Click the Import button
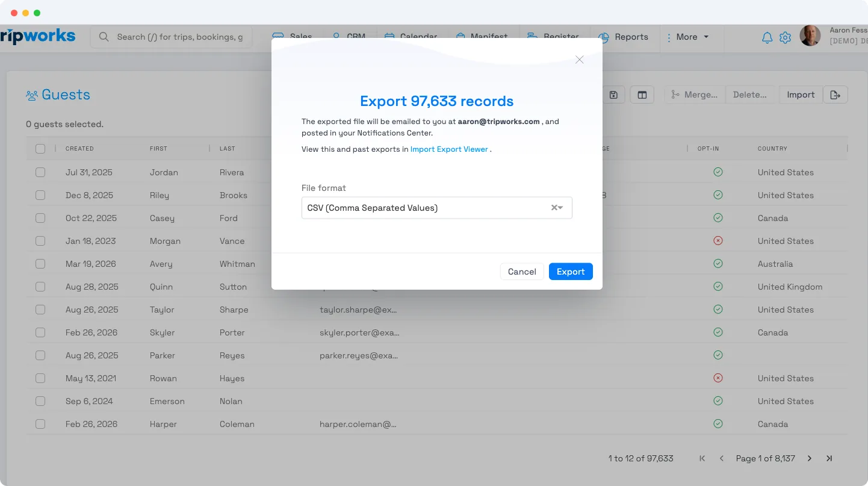The width and height of the screenshot is (868, 486). (801, 95)
